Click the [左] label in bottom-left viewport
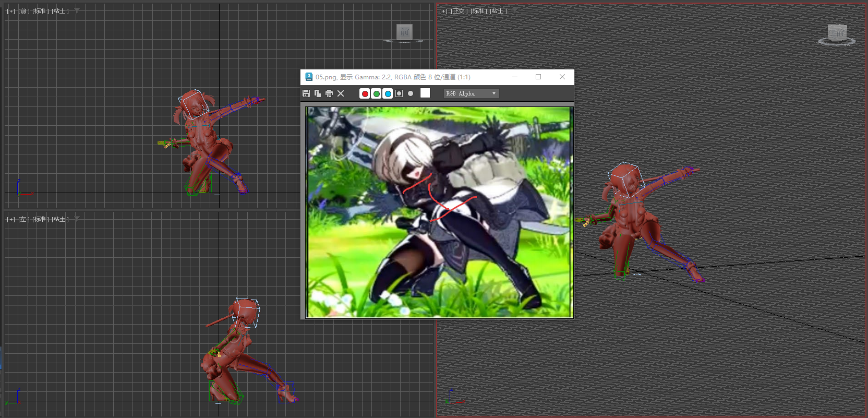The image size is (868, 418). (24, 219)
